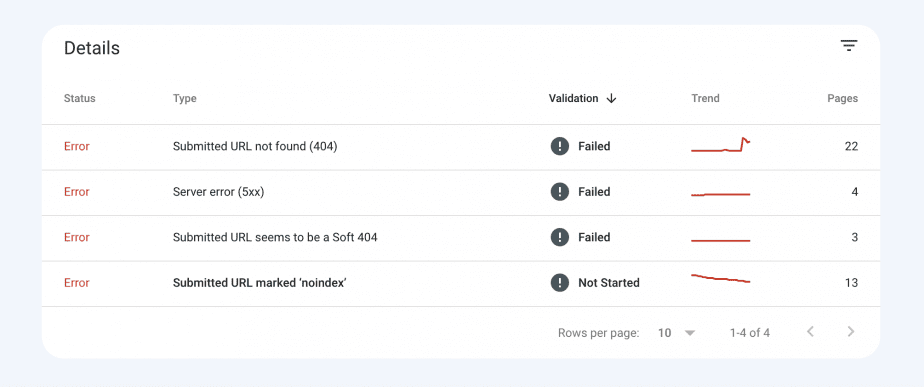
Task: Open the filter icon in Details header
Action: point(849,46)
